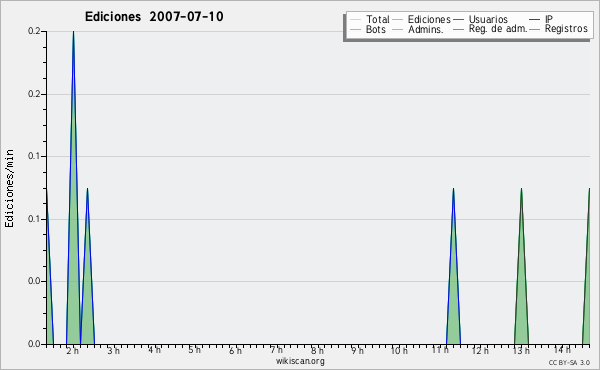
Task: Click the 11 h axis label
Action: coord(440,350)
